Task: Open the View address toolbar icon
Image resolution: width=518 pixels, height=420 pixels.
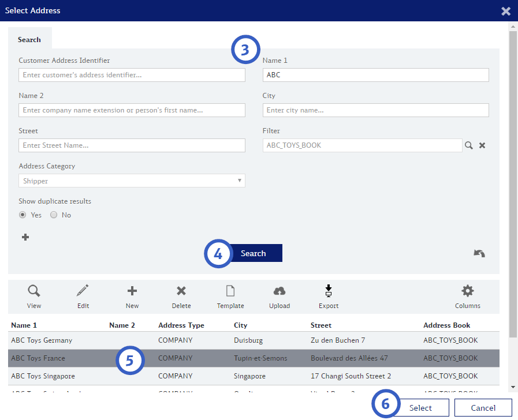Action: (33, 291)
